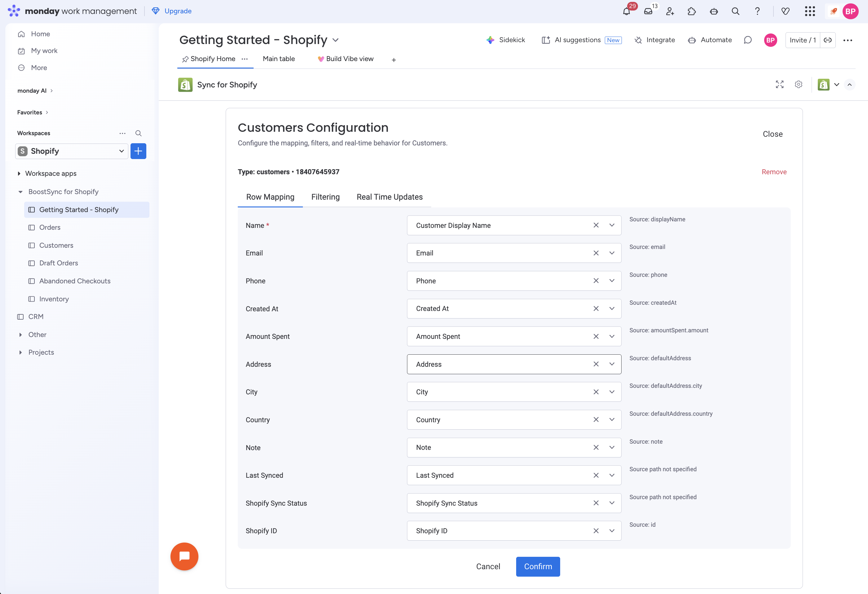Open the City mapping dropdown arrow
The height and width of the screenshot is (594, 868).
pos(612,392)
